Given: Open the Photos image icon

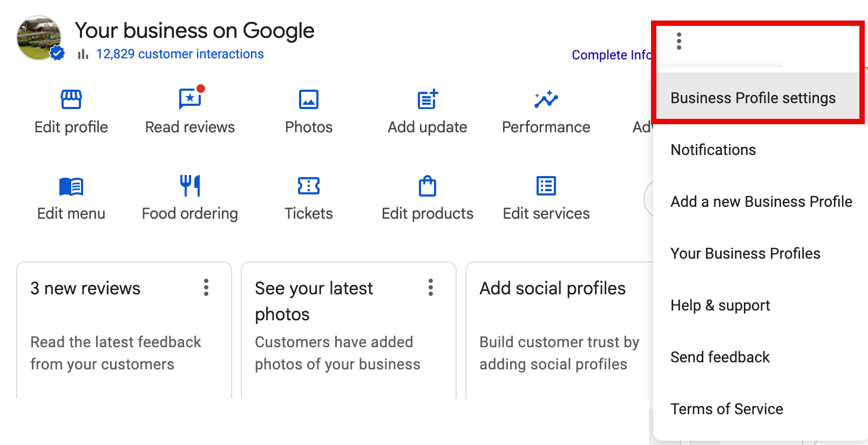Looking at the screenshot, I should pyautogui.click(x=309, y=99).
